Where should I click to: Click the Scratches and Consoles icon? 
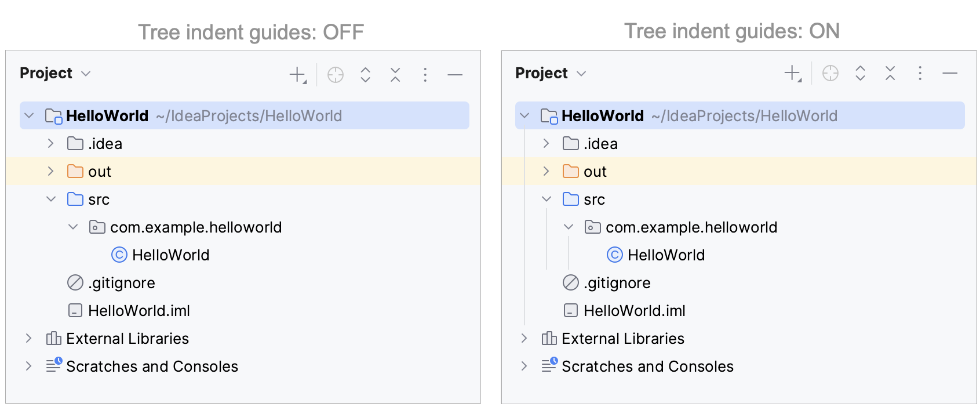pyautogui.click(x=52, y=366)
